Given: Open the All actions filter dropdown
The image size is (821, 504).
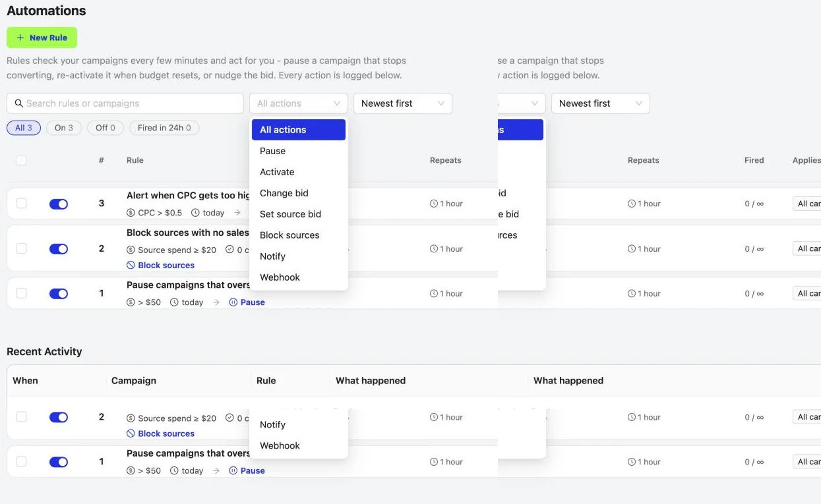Looking at the screenshot, I should pos(299,103).
